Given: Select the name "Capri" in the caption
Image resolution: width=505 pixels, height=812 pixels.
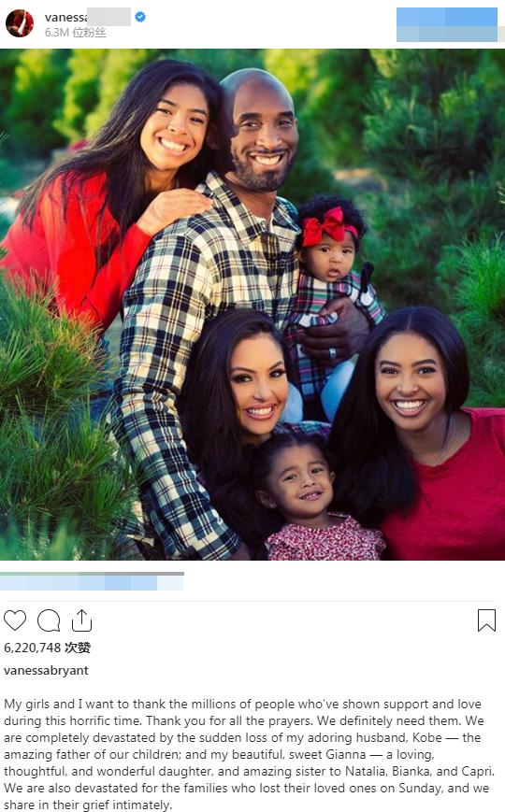Looking at the screenshot, I should pos(475,771).
